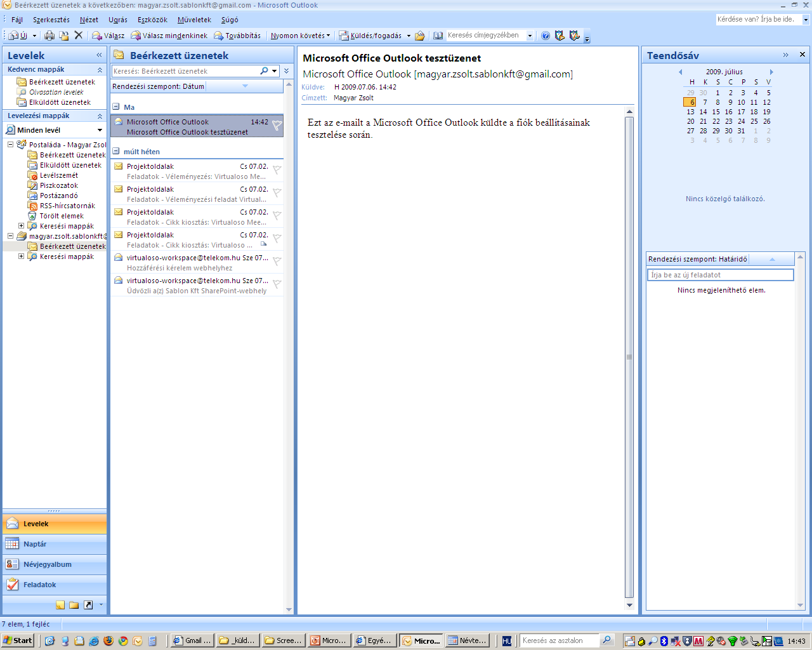Collapse the Levelek navigation pane
812x650 pixels.
click(99, 55)
